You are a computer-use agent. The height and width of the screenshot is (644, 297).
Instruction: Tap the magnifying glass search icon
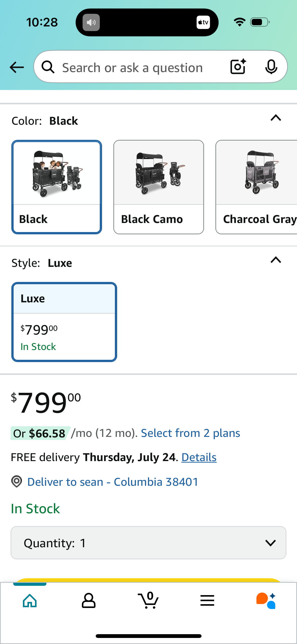pyautogui.click(x=48, y=67)
